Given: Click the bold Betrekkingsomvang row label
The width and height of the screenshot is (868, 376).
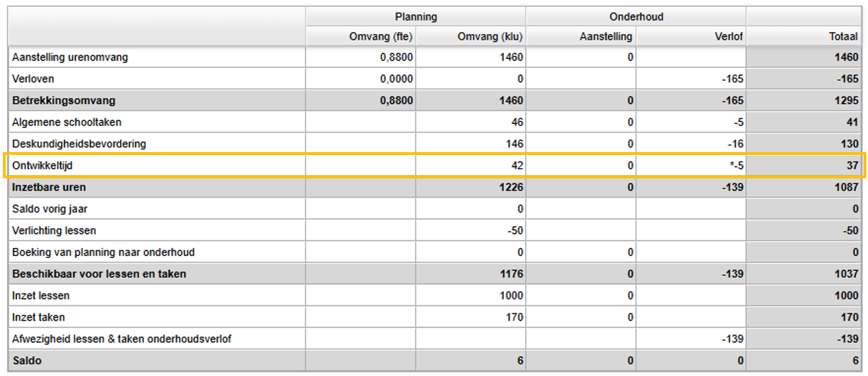Looking at the screenshot, I should click(64, 100).
